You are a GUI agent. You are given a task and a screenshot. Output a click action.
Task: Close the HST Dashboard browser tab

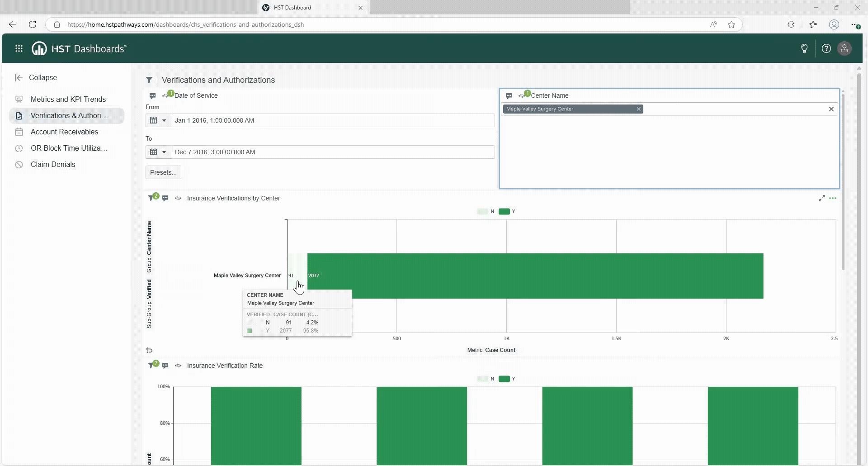click(x=360, y=8)
